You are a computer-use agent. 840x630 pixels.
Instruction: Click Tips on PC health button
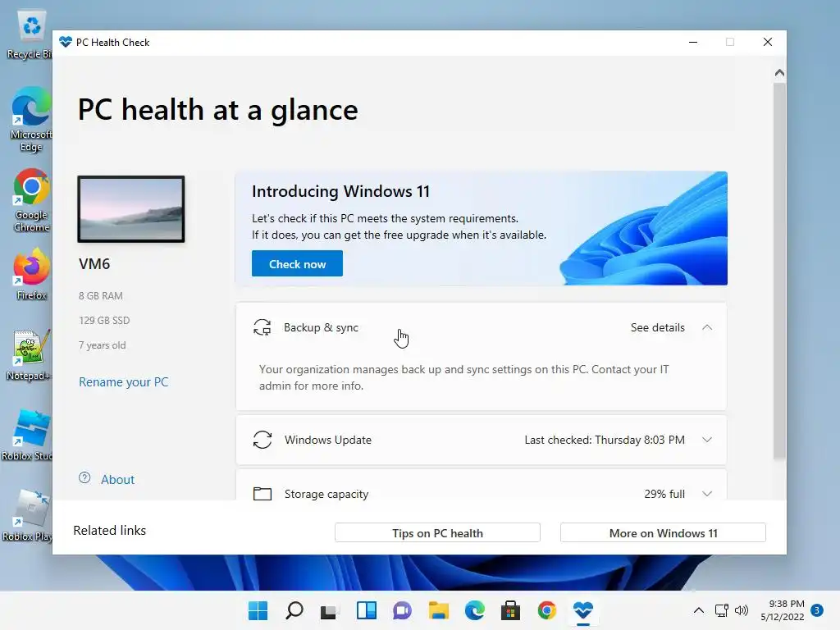point(437,533)
